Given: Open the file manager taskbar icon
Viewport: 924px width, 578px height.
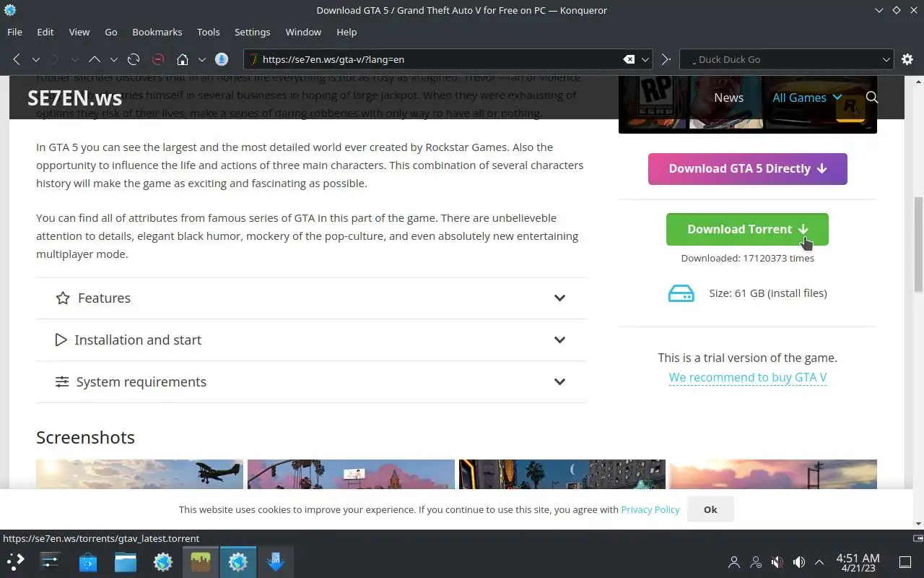Looking at the screenshot, I should tap(126, 561).
